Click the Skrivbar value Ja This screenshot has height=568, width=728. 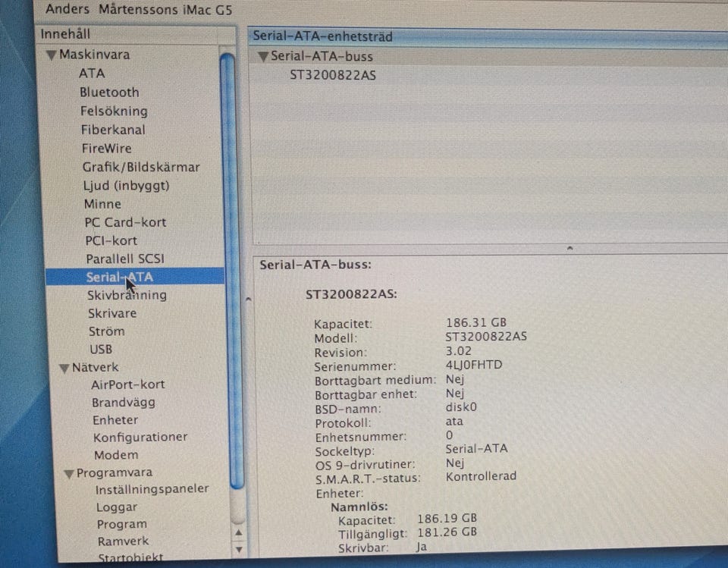(x=421, y=547)
